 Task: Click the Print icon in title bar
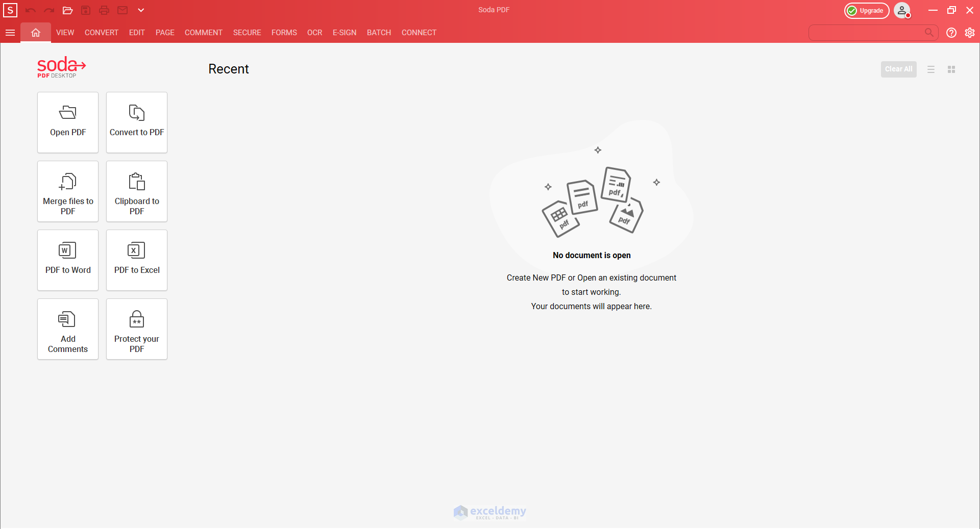tap(104, 10)
